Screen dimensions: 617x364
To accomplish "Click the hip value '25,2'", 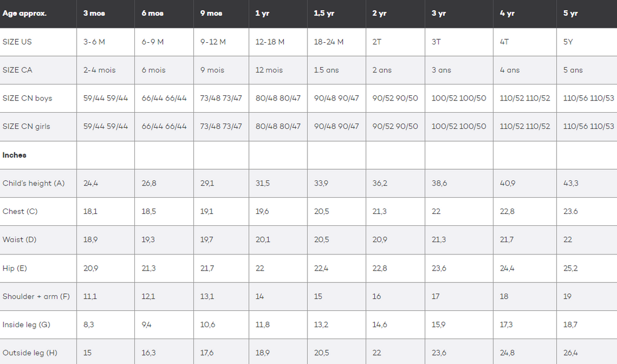I will [570, 268].
